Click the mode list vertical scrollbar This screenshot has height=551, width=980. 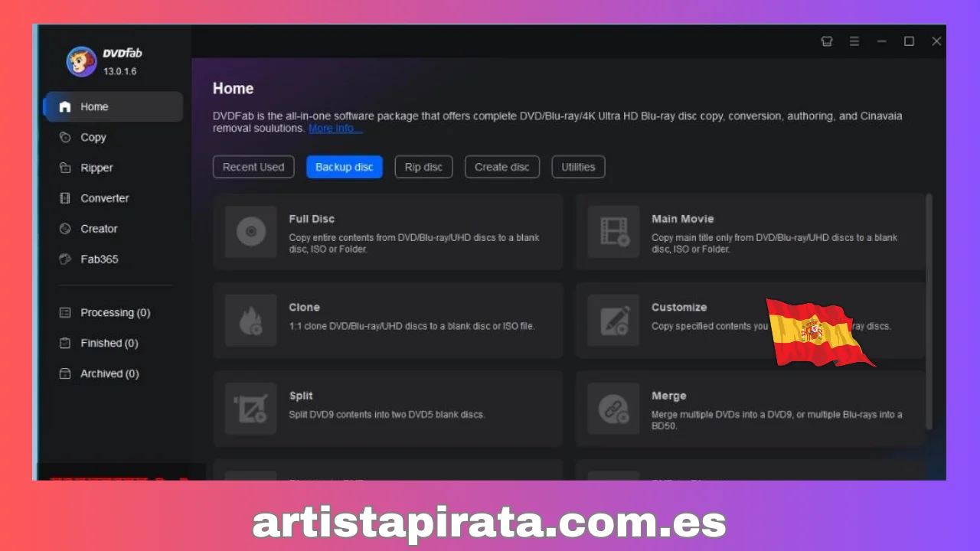(929, 310)
